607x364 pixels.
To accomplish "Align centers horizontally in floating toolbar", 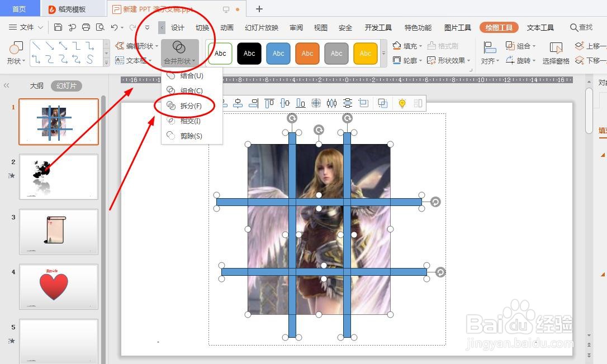I will [238, 103].
